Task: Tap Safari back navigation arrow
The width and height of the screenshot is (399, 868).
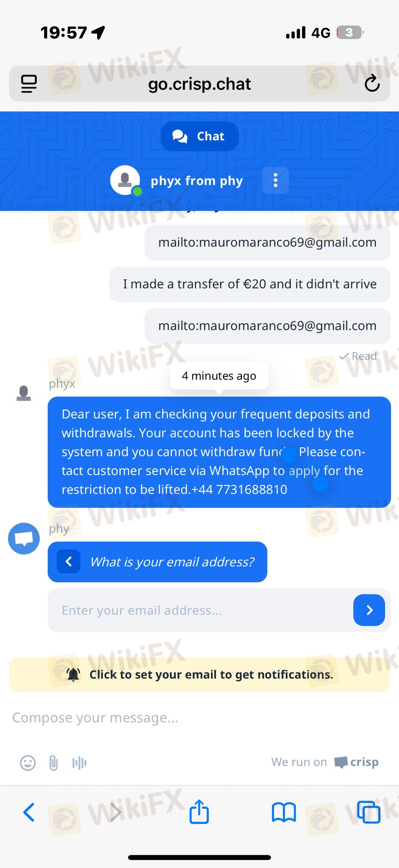Action: 29,812
